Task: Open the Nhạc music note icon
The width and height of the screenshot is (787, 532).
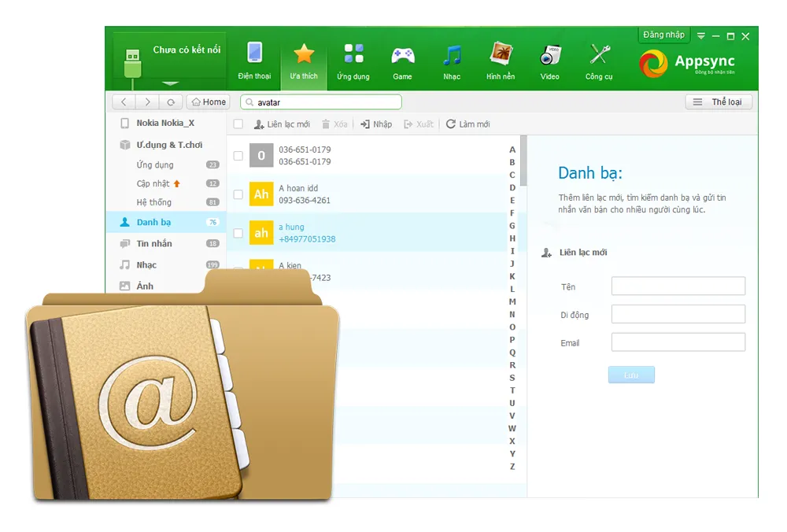Action: (x=452, y=55)
